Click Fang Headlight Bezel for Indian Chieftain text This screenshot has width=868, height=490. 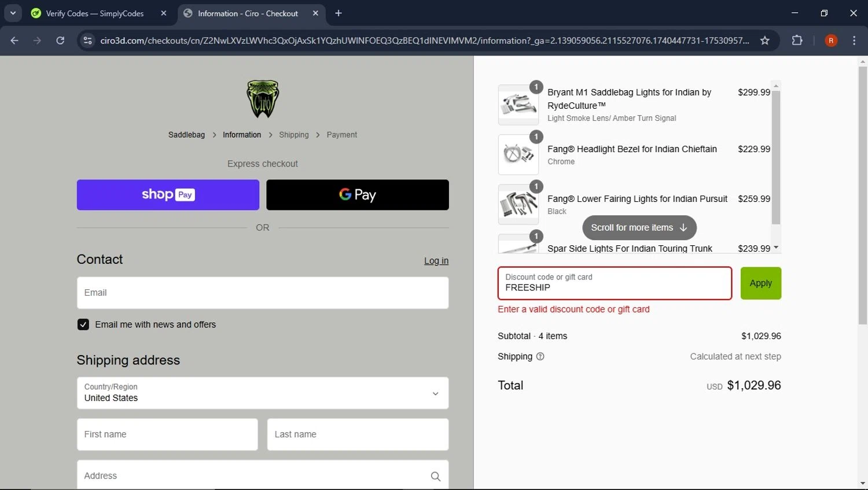point(632,149)
